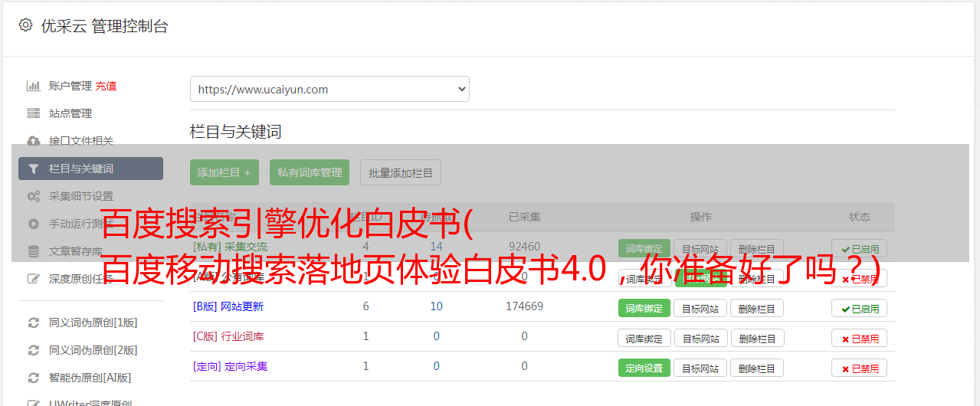Click the 已采集 column header
The height and width of the screenshot is (406, 980).
[524, 217]
